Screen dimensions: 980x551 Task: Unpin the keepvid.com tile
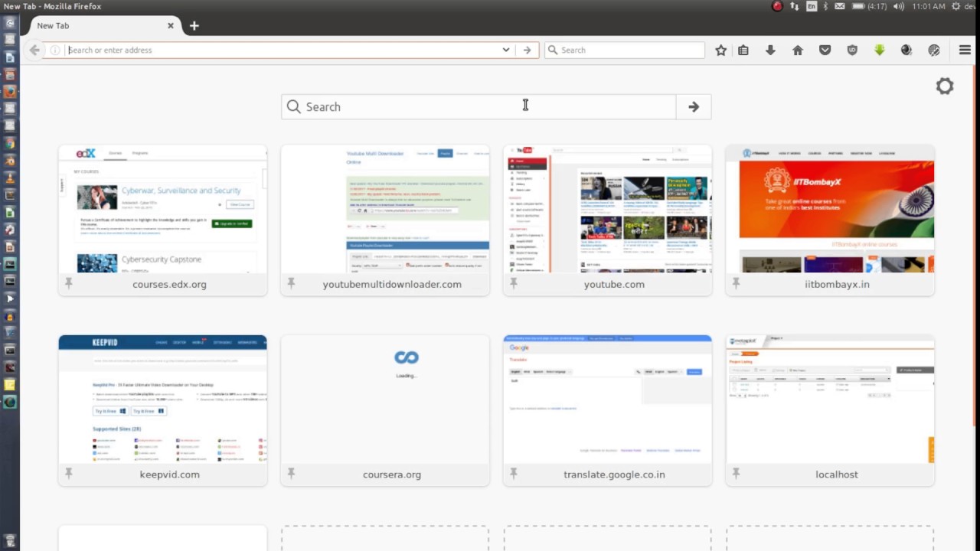(68, 474)
